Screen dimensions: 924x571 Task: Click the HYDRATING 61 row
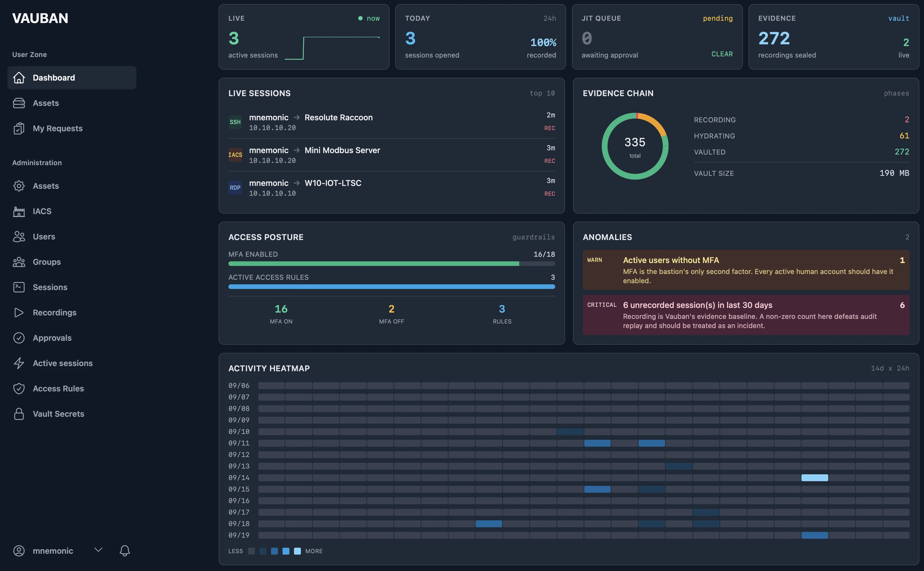pyautogui.click(x=801, y=136)
